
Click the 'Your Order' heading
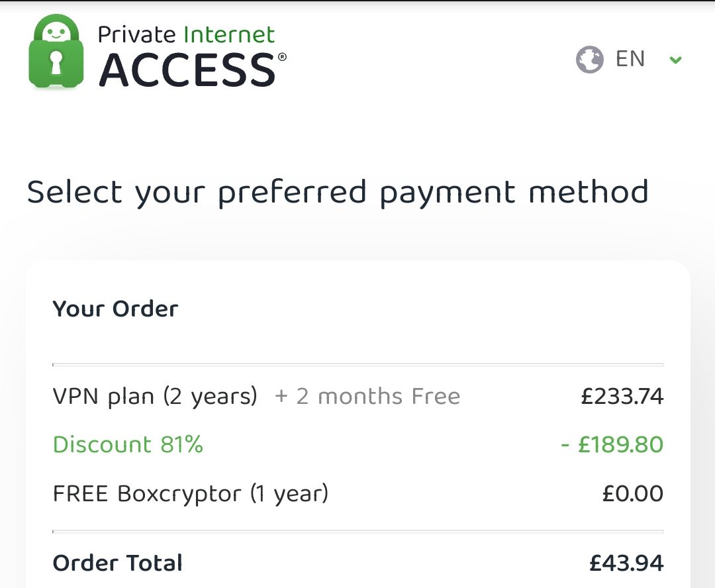(x=115, y=309)
